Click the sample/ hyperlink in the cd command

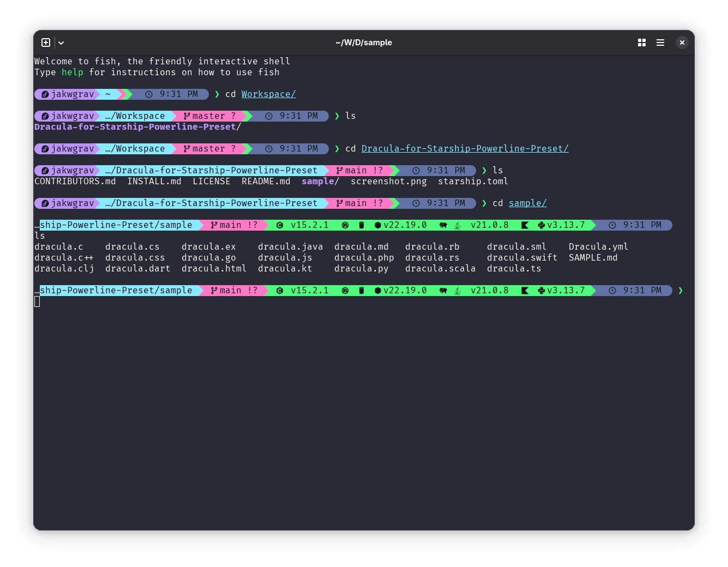pos(527,203)
